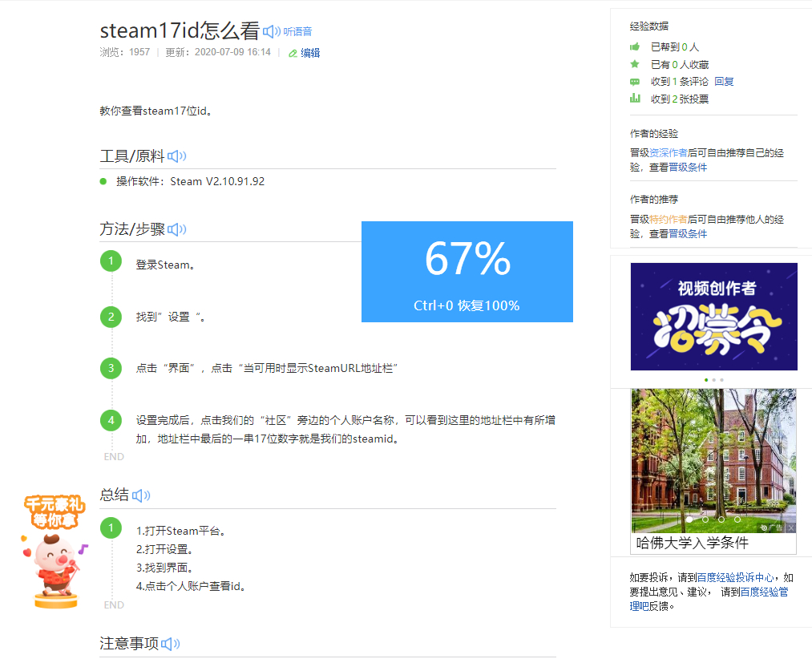Click the 经验数据 sidebar heading
Viewport: 812px width, 659px height.
click(648, 26)
